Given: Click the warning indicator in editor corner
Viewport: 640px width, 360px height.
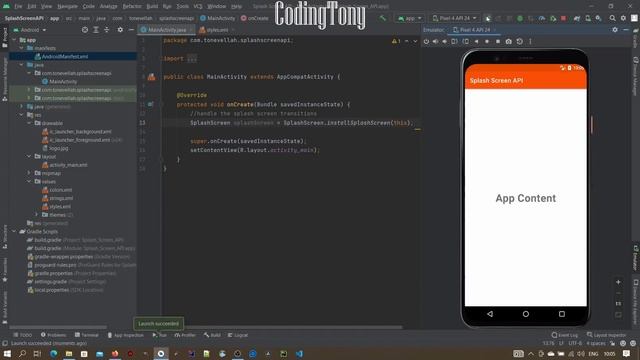Looking at the screenshot, I should pyautogui.click(x=396, y=41).
